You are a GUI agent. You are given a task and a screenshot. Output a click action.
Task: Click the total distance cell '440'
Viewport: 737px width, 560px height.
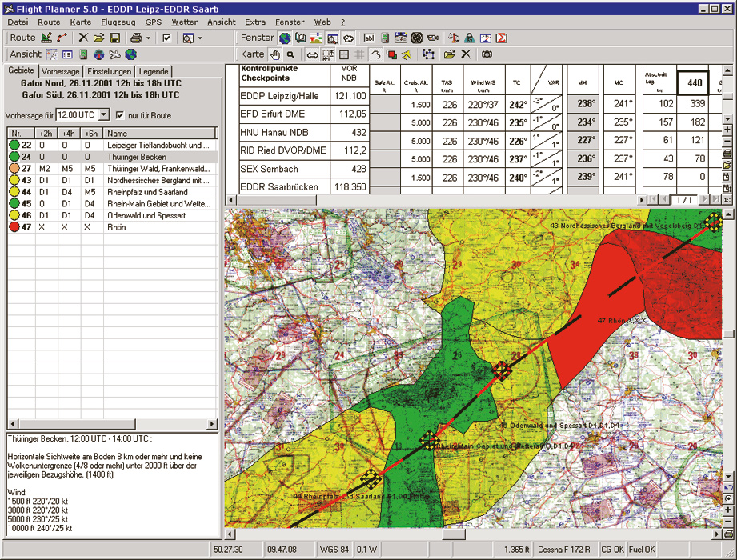tap(695, 82)
